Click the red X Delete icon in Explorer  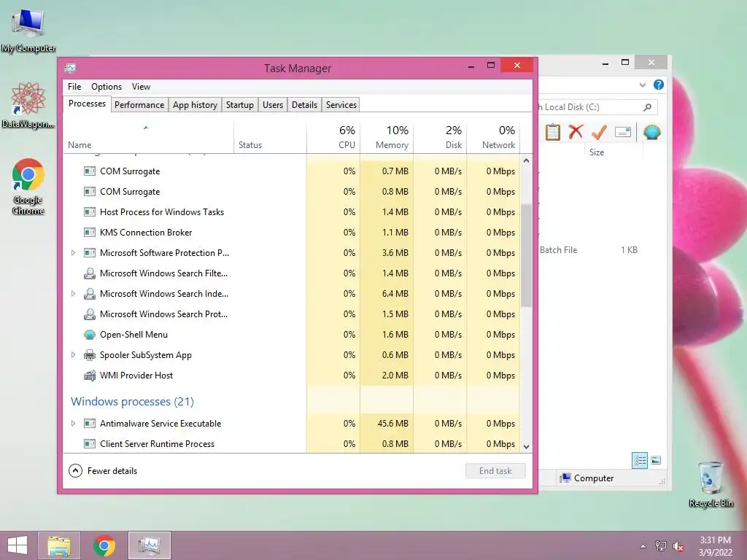576,131
